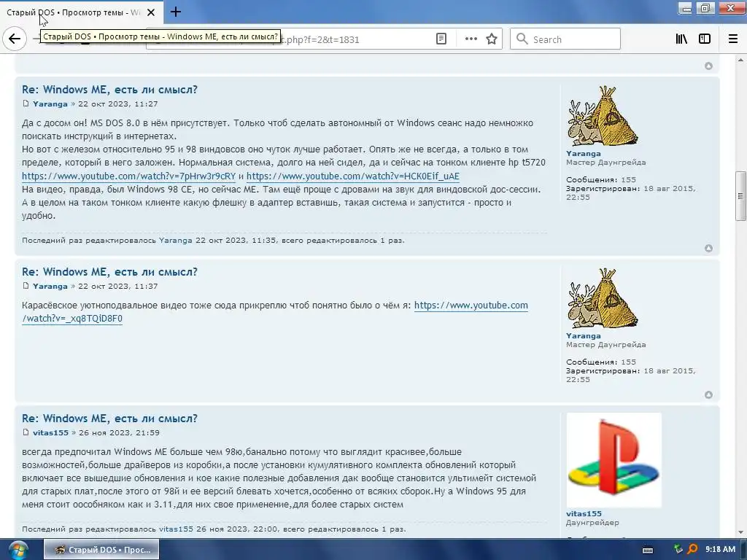747x560 pixels.
Task: Open author link vitas155 in post header
Action: [x=50, y=433]
